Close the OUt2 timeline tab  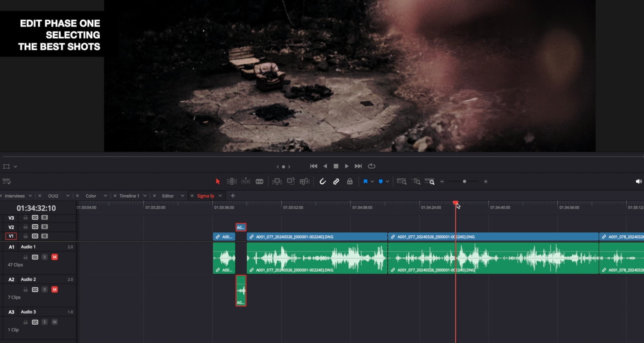click(x=40, y=196)
